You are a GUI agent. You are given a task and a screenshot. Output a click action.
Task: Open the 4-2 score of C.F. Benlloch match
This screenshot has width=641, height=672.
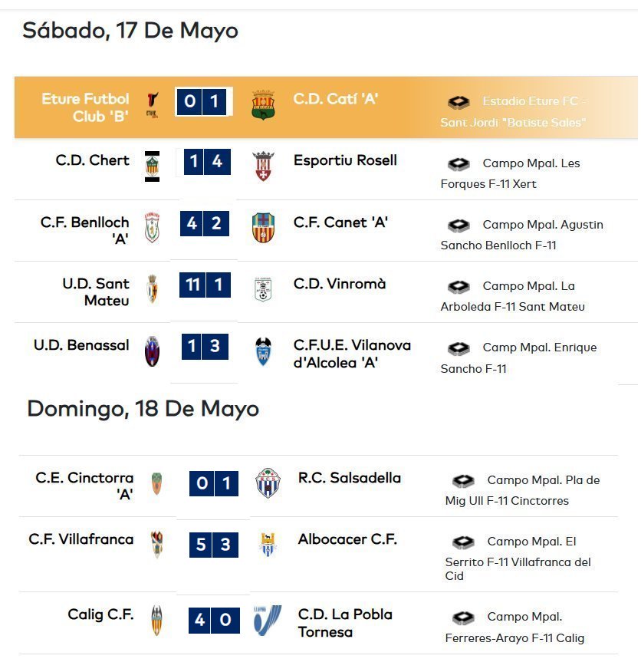(205, 223)
